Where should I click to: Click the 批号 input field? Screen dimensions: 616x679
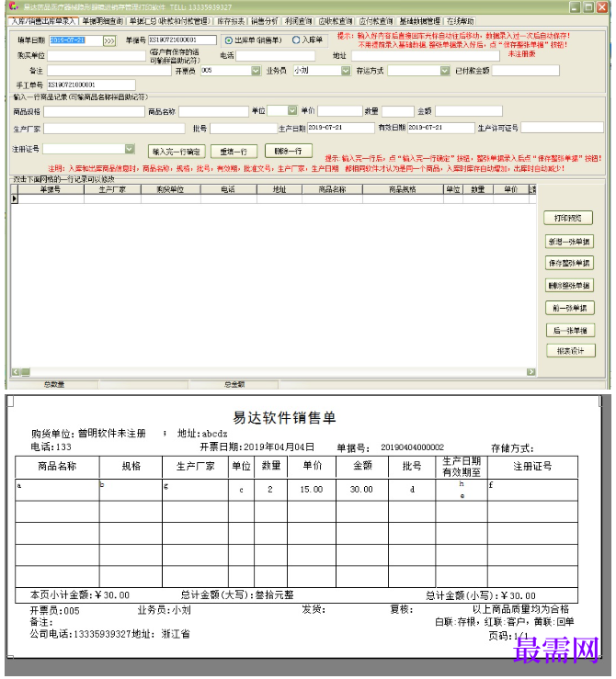tap(244, 129)
